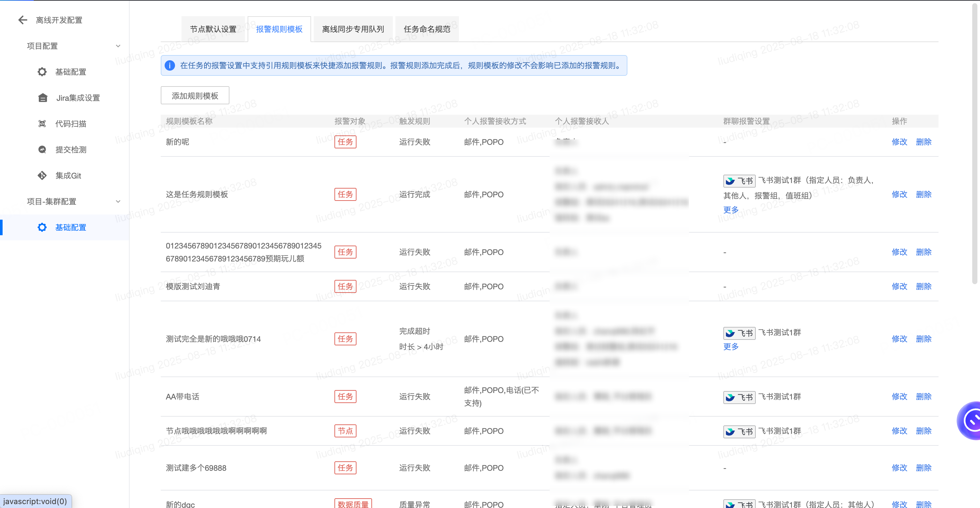Click the blue info icon in the notice banner
The image size is (980, 508).
tap(170, 65)
